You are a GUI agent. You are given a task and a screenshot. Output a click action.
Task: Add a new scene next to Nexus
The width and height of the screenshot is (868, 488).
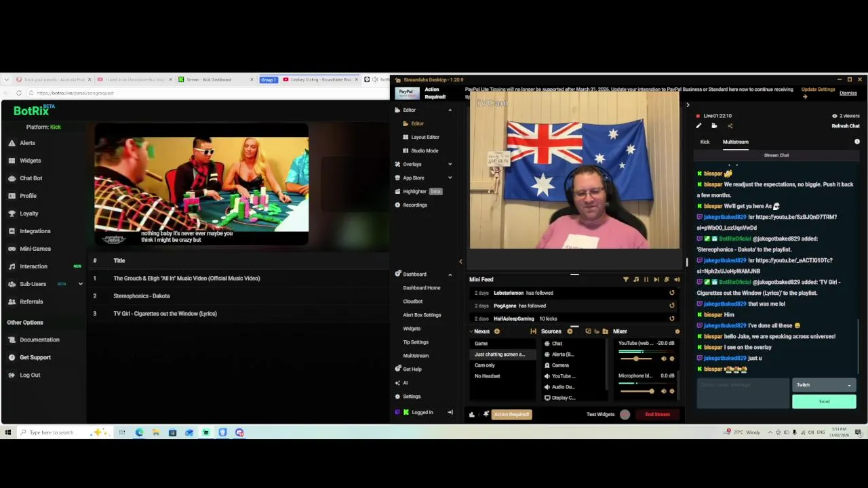pyautogui.click(x=497, y=331)
